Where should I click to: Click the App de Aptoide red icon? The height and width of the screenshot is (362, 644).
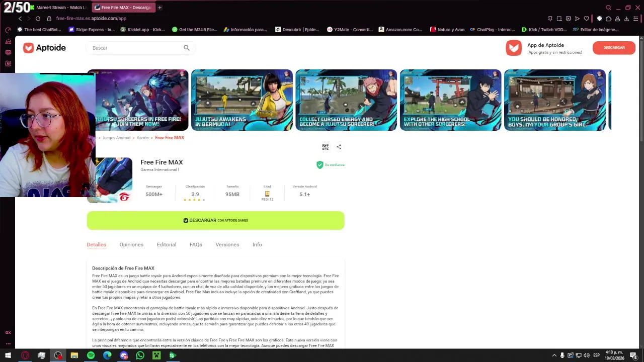tap(514, 48)
